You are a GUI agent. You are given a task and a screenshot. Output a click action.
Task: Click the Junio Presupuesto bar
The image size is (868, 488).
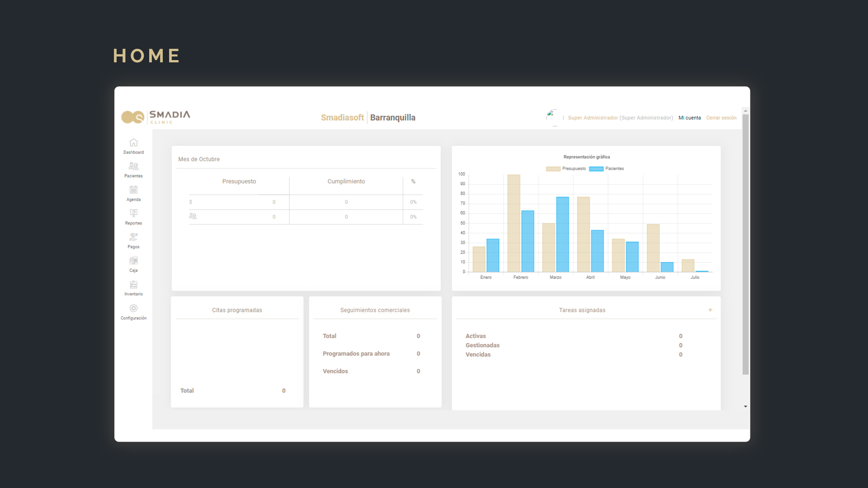tap(653, 248)
